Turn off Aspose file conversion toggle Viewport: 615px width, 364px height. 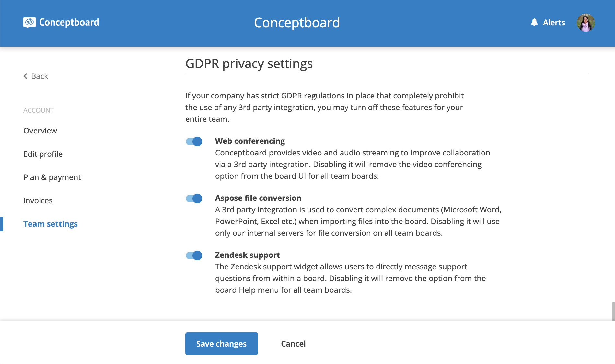coord(194,199)
